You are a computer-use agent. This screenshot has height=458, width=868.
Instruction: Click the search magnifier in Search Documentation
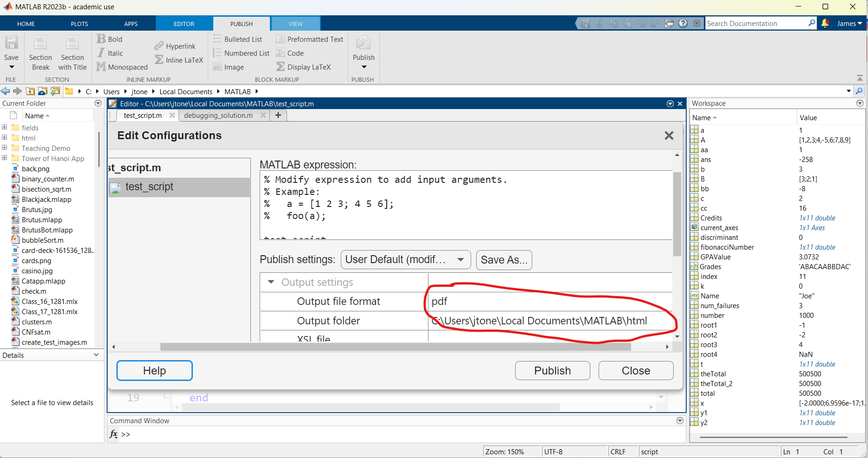click(x=811, y=23)
